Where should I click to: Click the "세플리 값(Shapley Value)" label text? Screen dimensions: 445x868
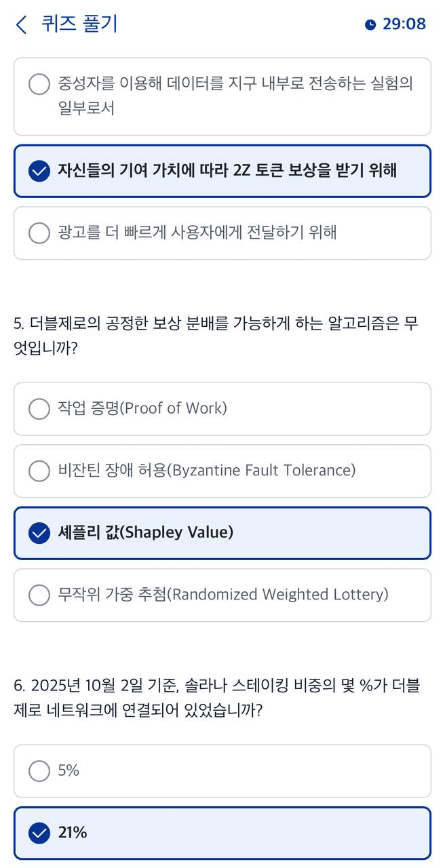(145, 533)
